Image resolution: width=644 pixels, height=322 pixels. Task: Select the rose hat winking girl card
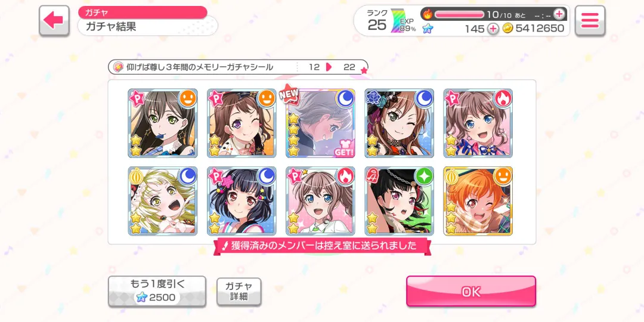399,123
